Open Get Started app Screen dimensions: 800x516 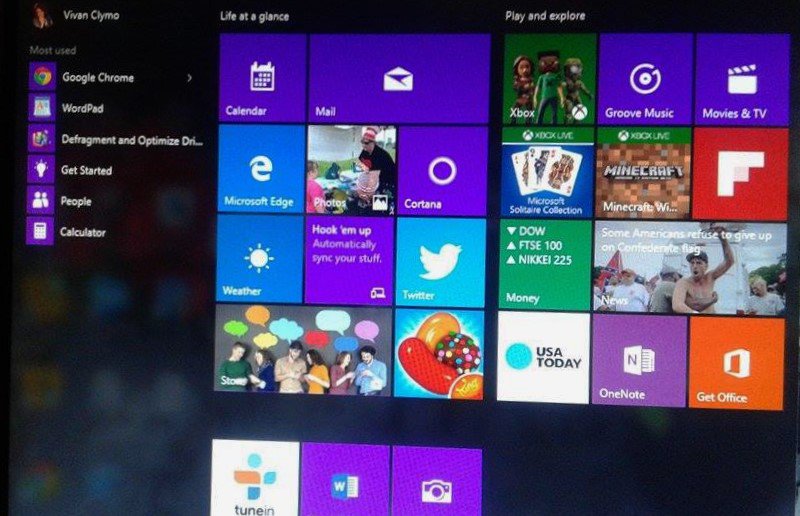[x=87, y=170]
